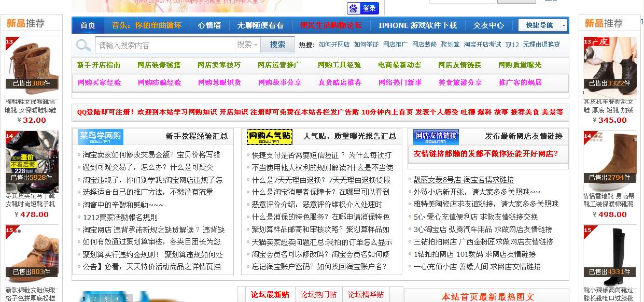Click the magnifier icon beside the search box
This screenshot has height=302, width=644.
(83, 45)
